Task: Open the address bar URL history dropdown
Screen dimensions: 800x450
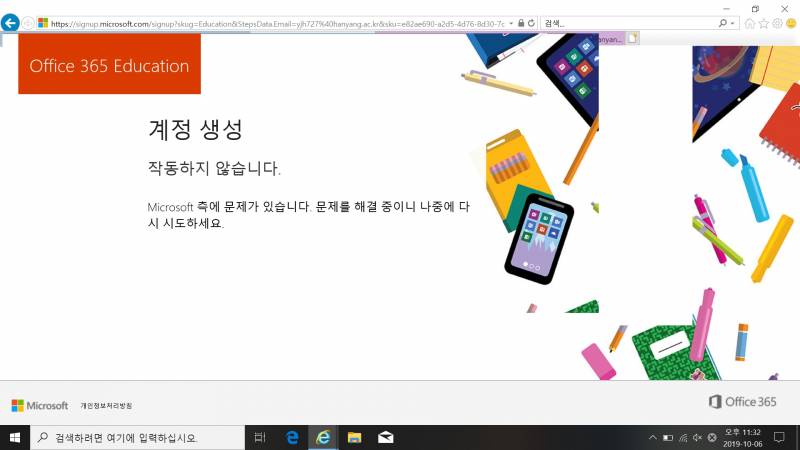Action: (511, 23)
